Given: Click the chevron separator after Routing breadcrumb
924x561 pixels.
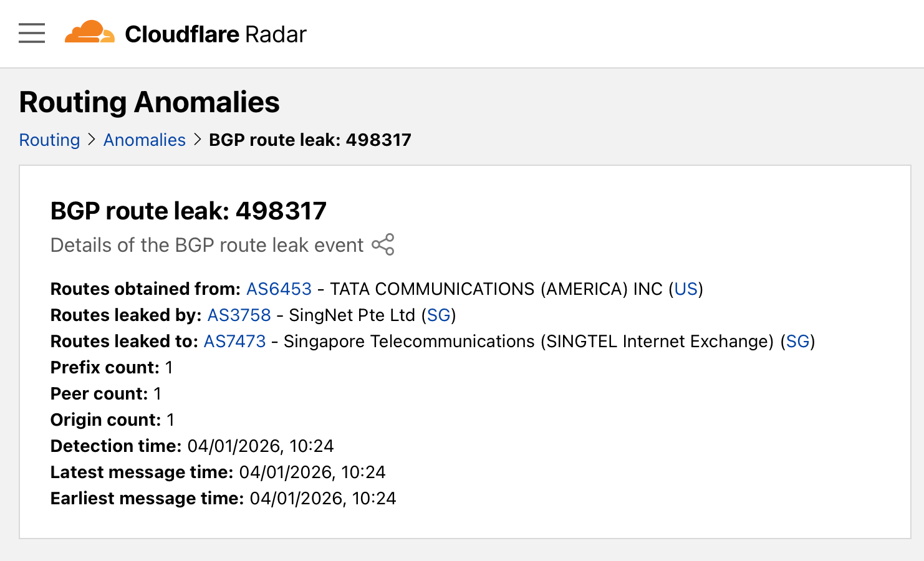Looking at the screenshot, I should [92, 140].
